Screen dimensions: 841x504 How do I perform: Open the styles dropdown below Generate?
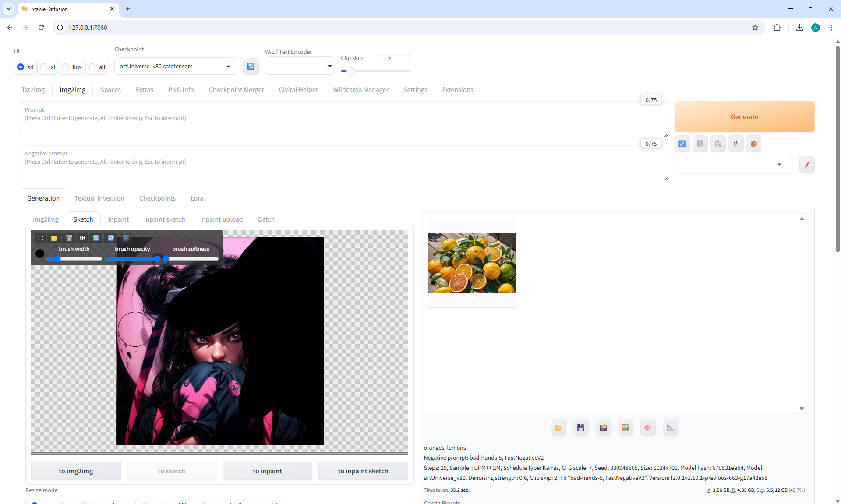point(733,165)
